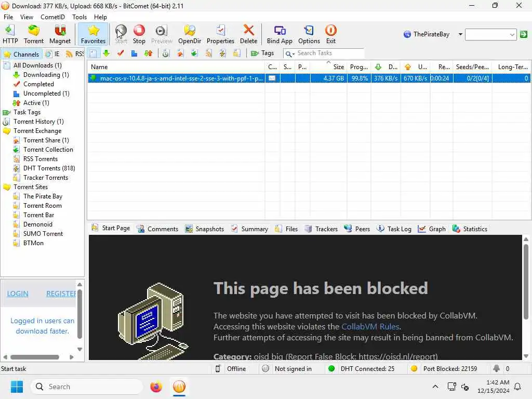Click the Start task toolbar icon
The width and height of the screenshot is (532, 399).
coord(121,34)
